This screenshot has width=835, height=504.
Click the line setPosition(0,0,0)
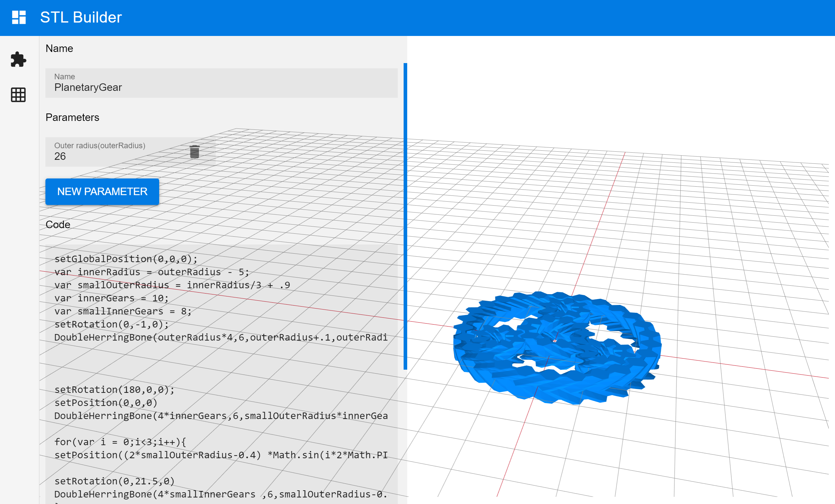click(106, 403)
